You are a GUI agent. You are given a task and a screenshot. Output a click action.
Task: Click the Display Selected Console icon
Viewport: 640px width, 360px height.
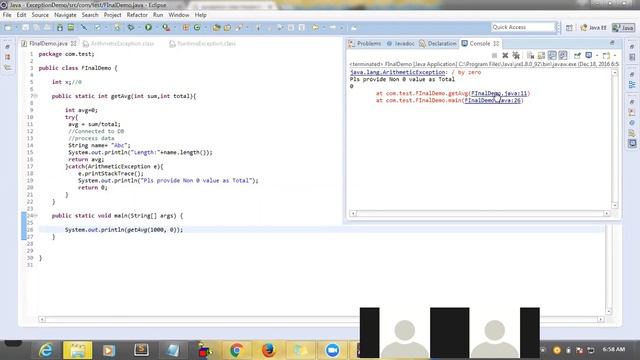589,55
